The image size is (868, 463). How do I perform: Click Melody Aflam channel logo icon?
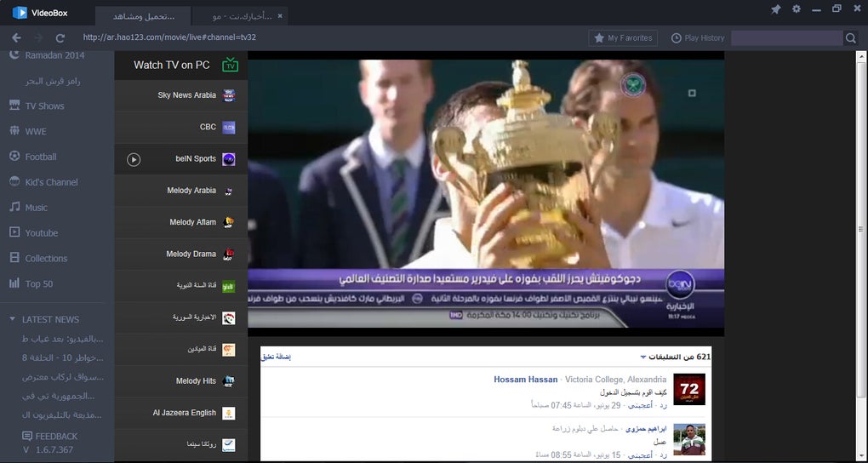click(229, 223)
